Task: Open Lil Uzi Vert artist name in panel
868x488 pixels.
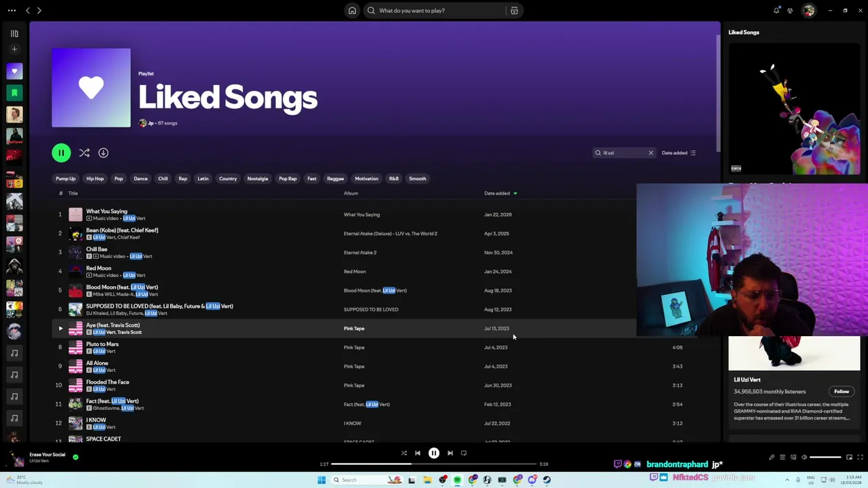Action: (747, 380)
